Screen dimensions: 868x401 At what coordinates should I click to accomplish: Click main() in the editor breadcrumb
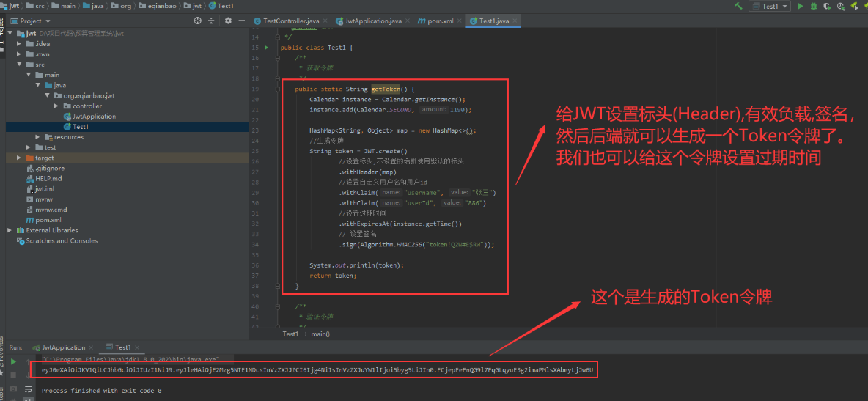click(x=320, y=334)
